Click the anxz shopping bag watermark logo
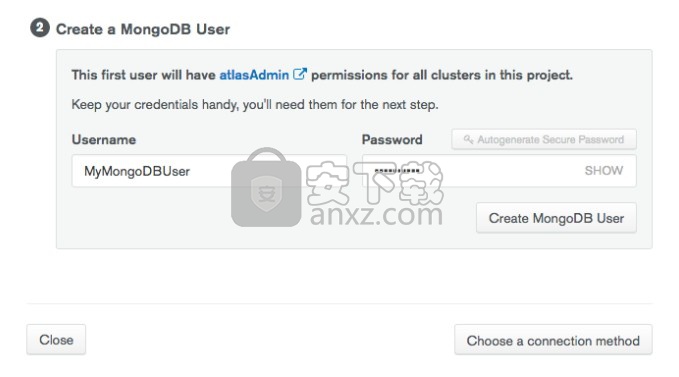 (x=266, y=187)
